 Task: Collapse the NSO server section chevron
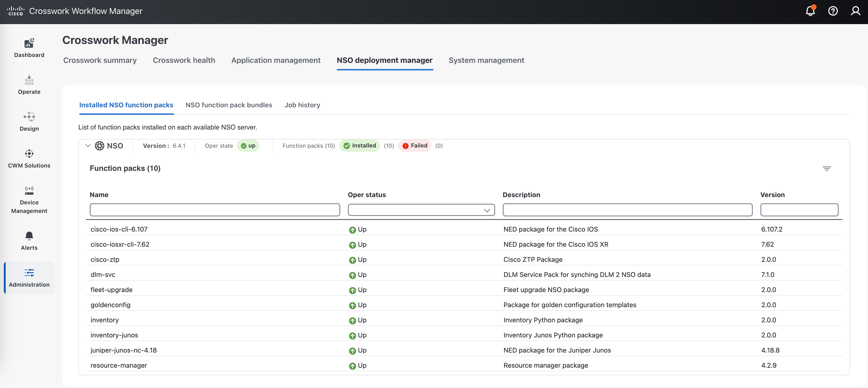pyautogui.click(x=88, y=146)
